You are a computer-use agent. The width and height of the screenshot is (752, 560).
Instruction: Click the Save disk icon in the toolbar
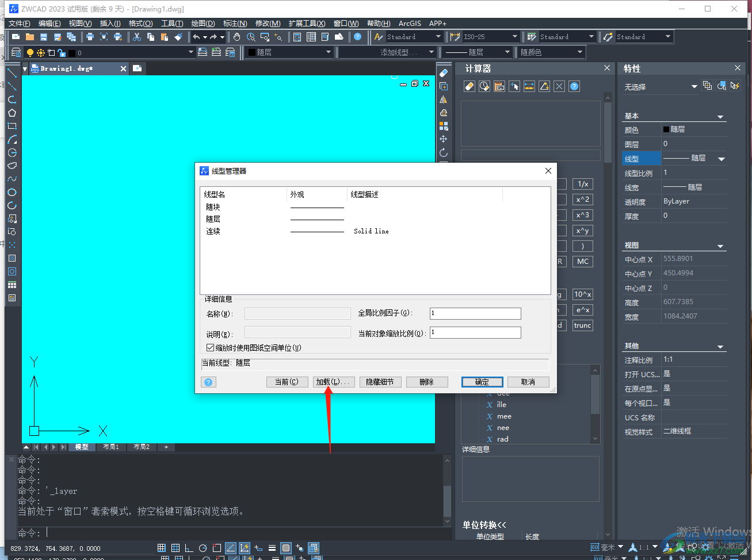click(x=44, y=37)
